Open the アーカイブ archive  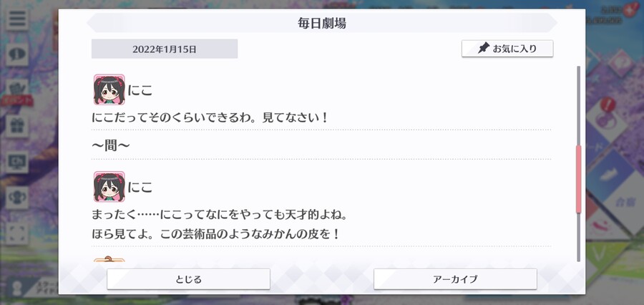pos(455,279)
